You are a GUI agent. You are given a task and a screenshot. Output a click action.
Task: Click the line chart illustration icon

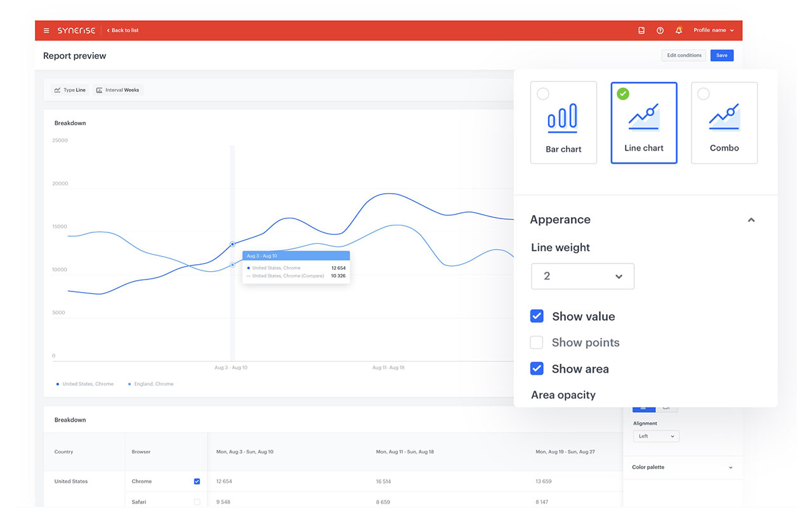coord(644,117)
